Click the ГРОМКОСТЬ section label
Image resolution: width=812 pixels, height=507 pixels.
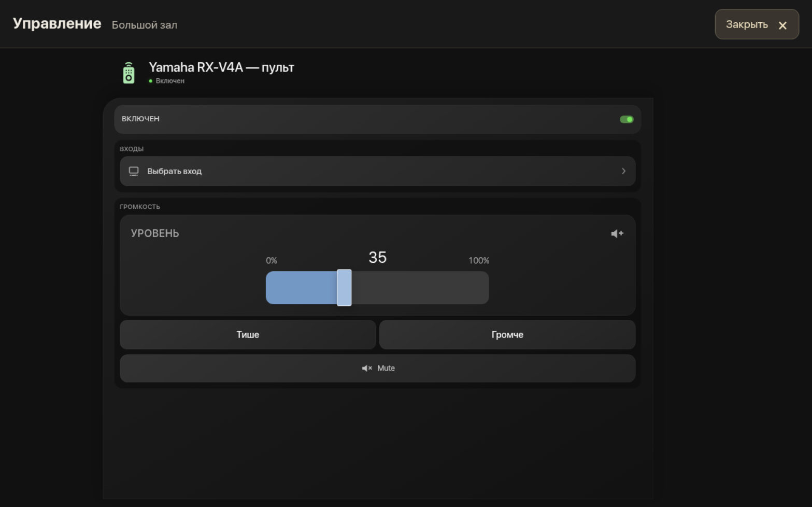coord(140,206)
